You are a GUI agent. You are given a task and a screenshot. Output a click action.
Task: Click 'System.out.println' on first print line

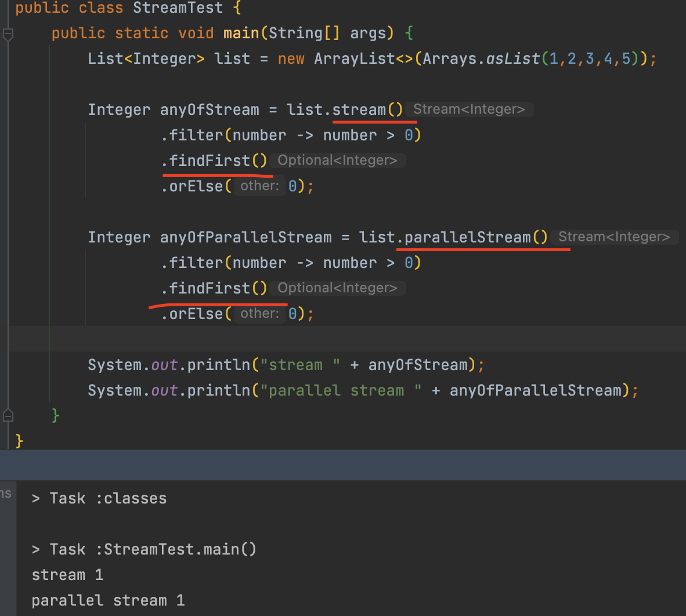click(x=169, y=365)
